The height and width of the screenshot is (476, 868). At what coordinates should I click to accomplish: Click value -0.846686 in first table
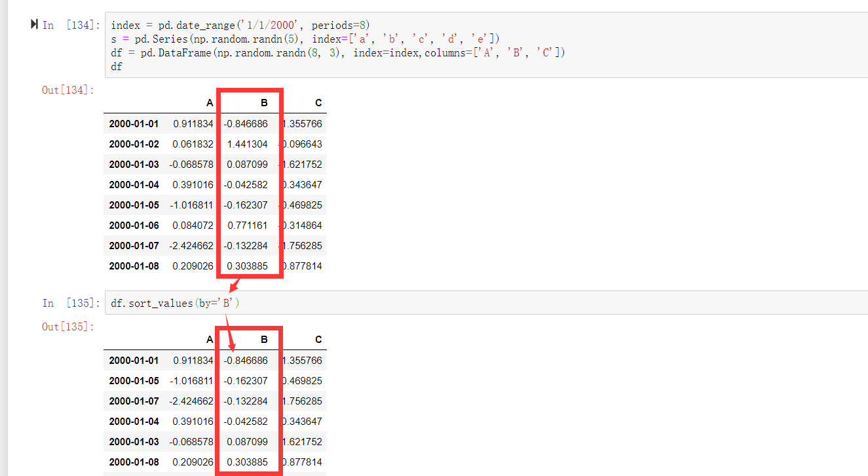246,123
